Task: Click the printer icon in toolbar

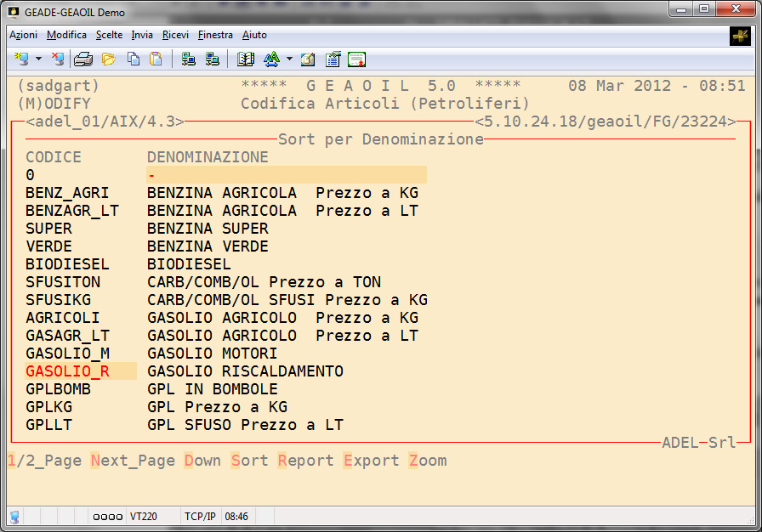Action: [x=82, y=59]
